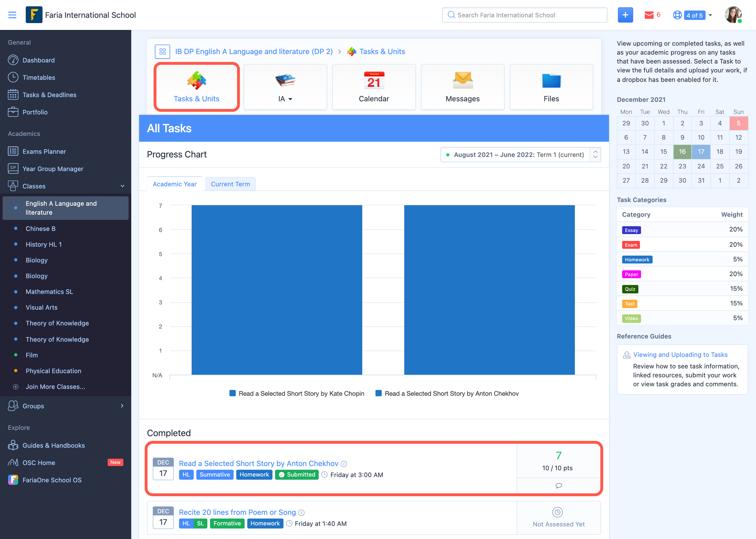Click the help lifebuoy icon

(677, 15)
